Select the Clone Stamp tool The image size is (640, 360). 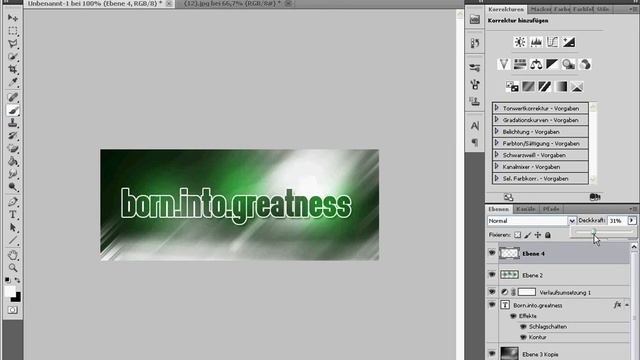pyautogui.click(x=13, y=123)
